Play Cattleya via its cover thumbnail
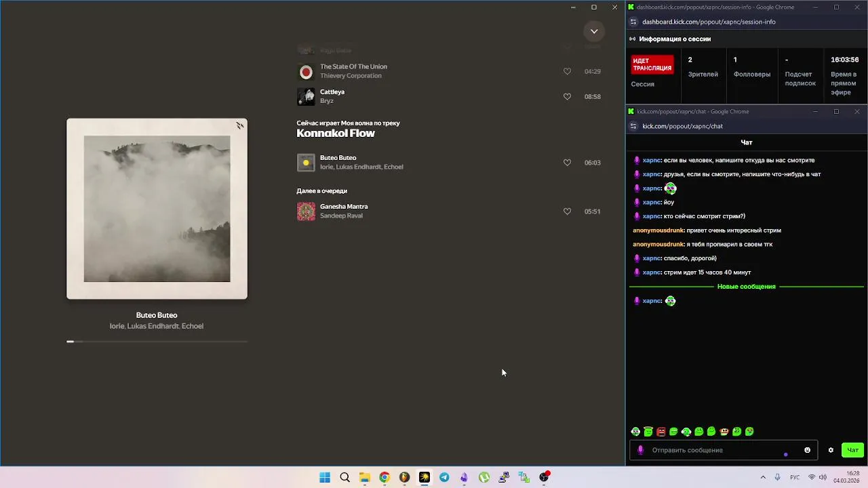868x488 pixels. (x=306, y=96)
